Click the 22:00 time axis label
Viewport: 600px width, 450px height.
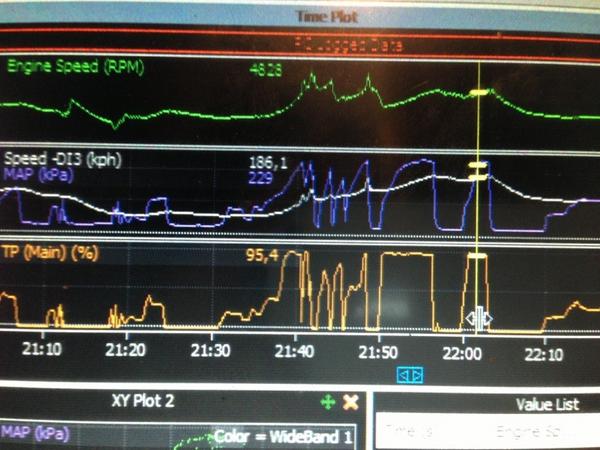click(x=462, y=354)
